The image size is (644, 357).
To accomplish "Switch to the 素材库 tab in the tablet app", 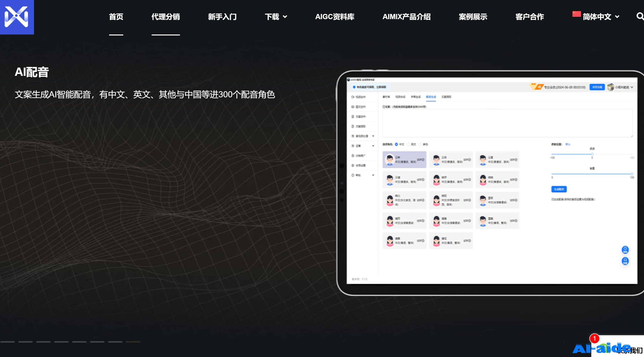I will tap(386, 97).
